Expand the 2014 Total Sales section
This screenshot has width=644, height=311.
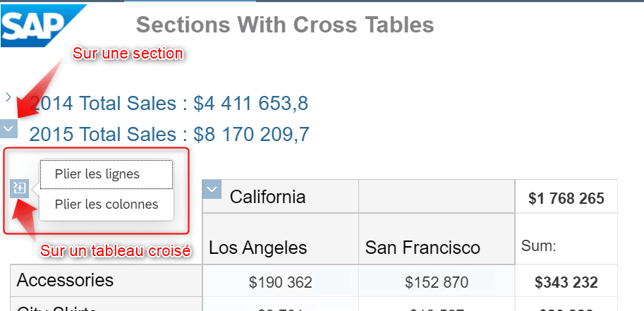(x=8, y=96)
